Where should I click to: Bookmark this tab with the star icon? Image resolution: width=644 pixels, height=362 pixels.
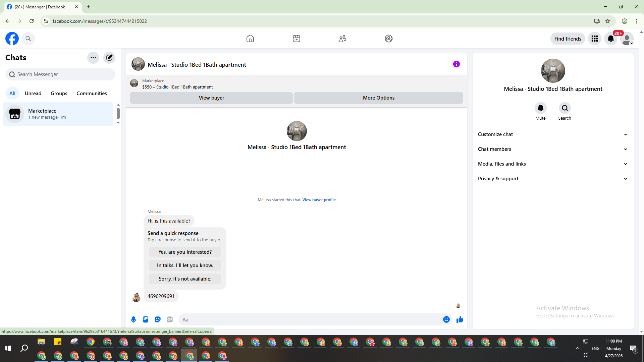coord(608,21)
